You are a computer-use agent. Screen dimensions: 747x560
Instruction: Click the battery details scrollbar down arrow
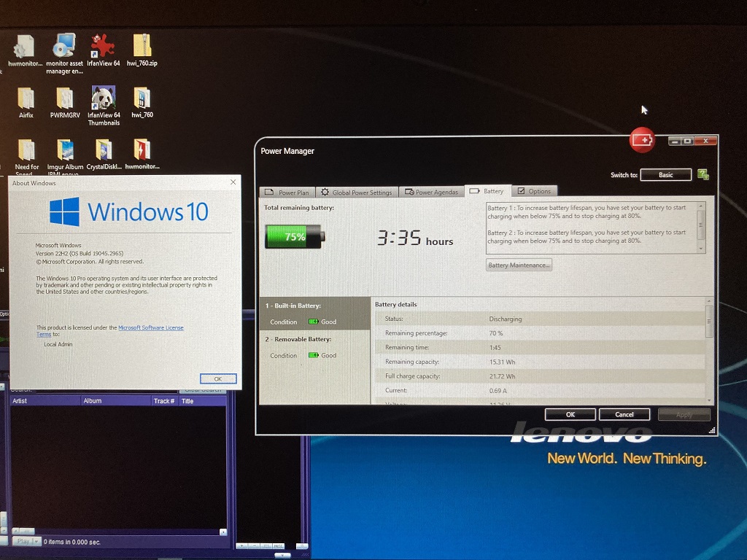pyautogui.click(x=709, y=400)
